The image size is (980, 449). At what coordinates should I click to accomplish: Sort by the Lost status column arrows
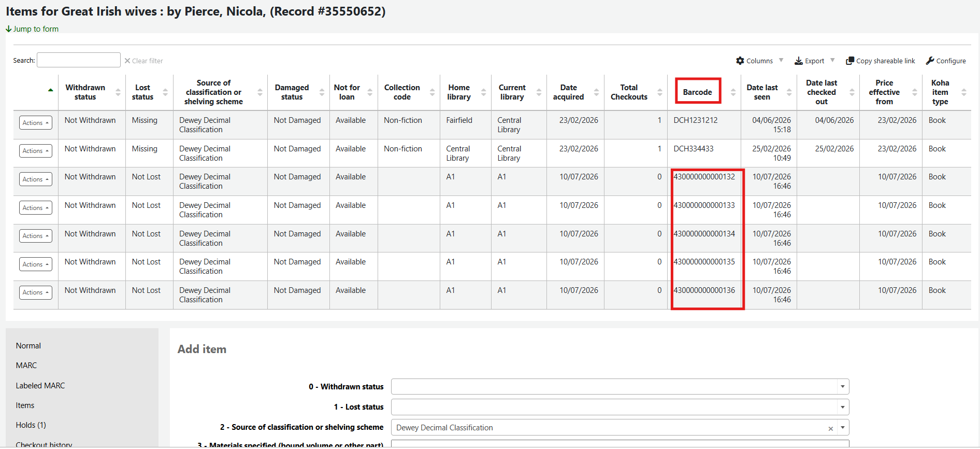pos(165,92)
